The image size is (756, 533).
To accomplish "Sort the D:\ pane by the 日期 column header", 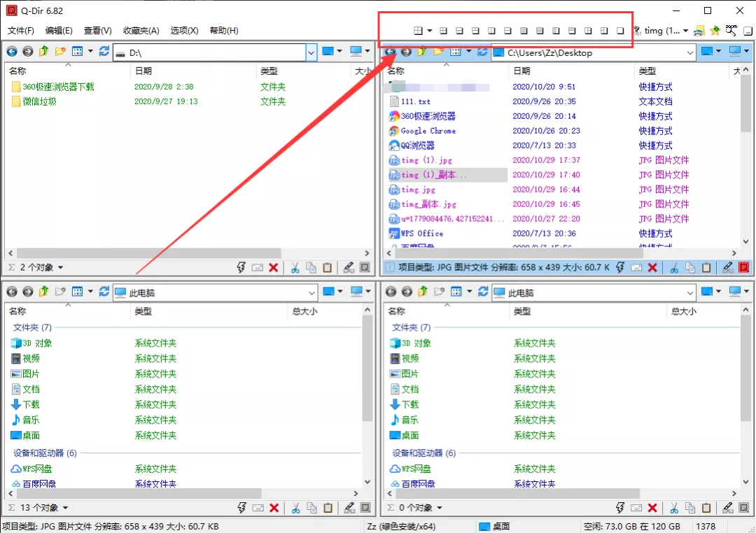I will pyautogui.click(x=193, y=71).
